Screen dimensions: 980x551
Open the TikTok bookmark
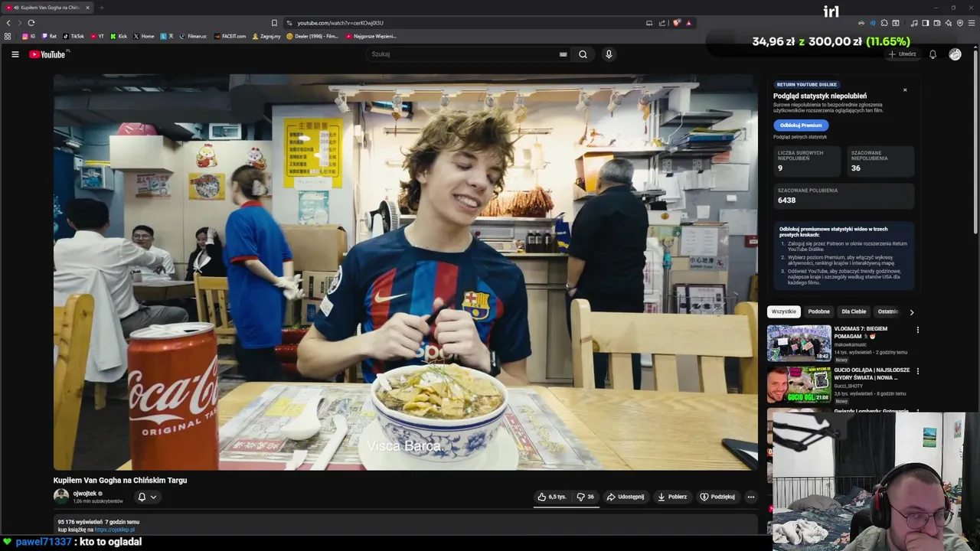click(x=73, y=36)
